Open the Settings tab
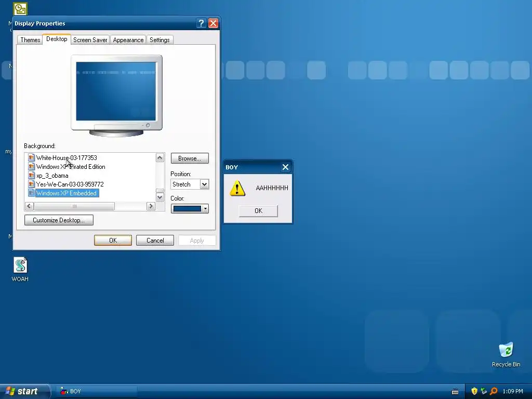Screen dimensions: 532x399 point(159,39)
